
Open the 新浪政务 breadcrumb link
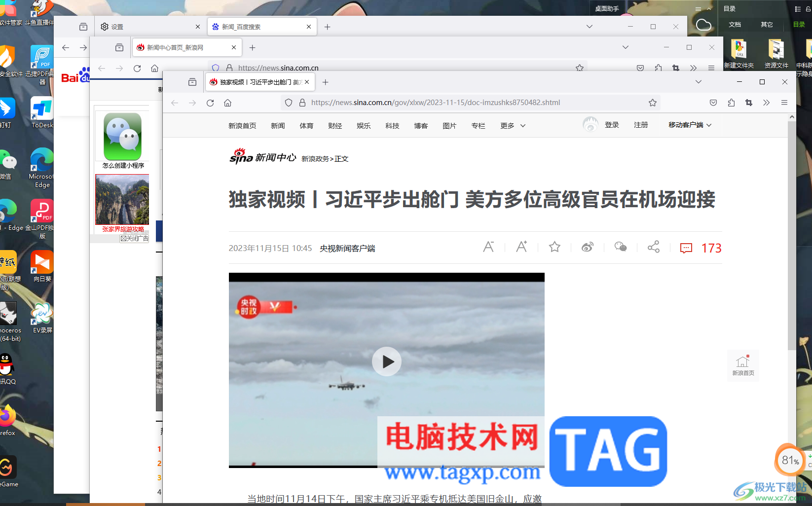tap(315, 159)
